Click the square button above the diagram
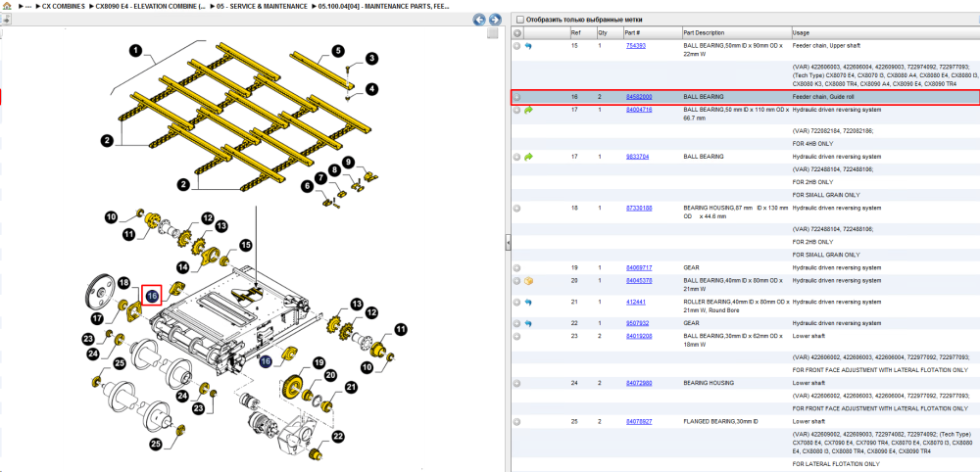 pyautogui.click(x=493, y=33)
